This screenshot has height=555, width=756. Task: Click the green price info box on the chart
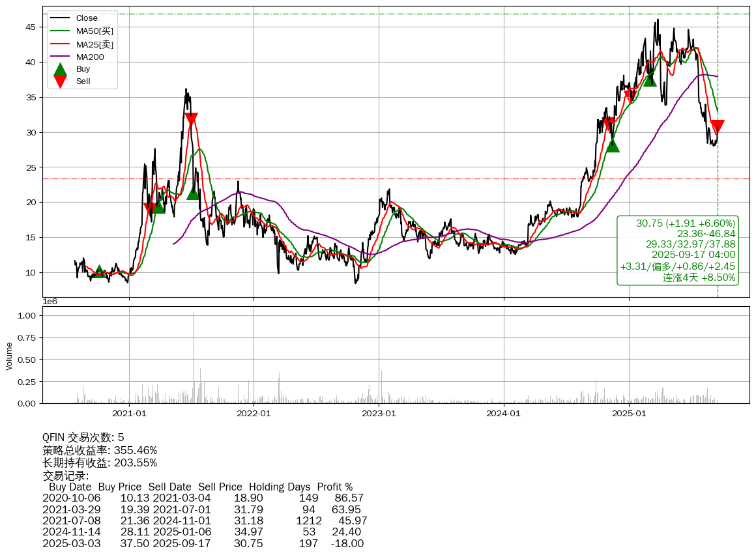(x=678, y=250)
